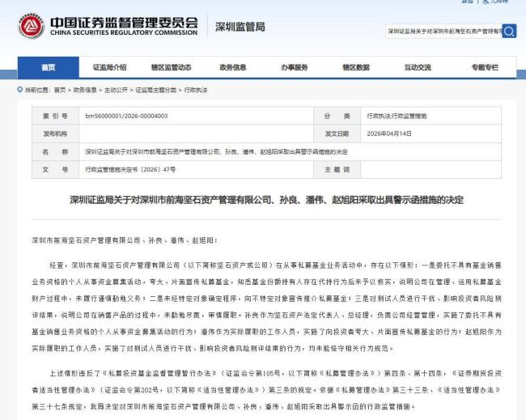Viewport: 526px width, 420px height.
Task: Open the 政务信息 menu
Action: (233, 67)
